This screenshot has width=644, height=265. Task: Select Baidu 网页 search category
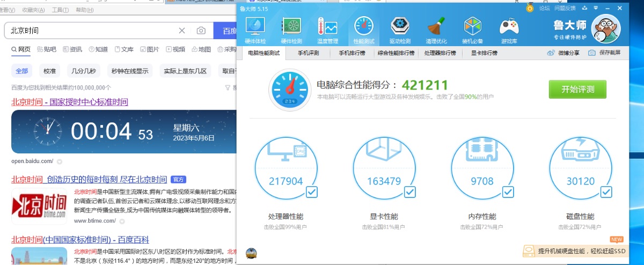click(x=21, y=49)
